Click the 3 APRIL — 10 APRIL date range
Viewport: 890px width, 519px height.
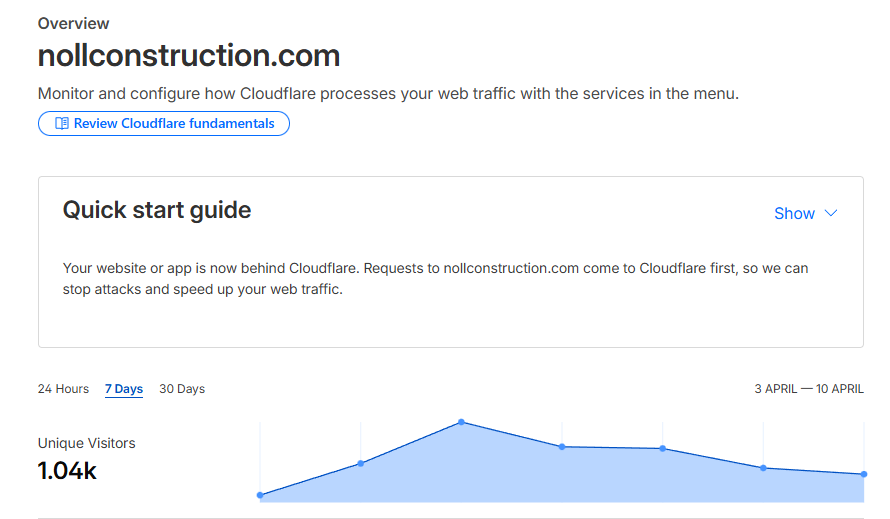[808, 389]
